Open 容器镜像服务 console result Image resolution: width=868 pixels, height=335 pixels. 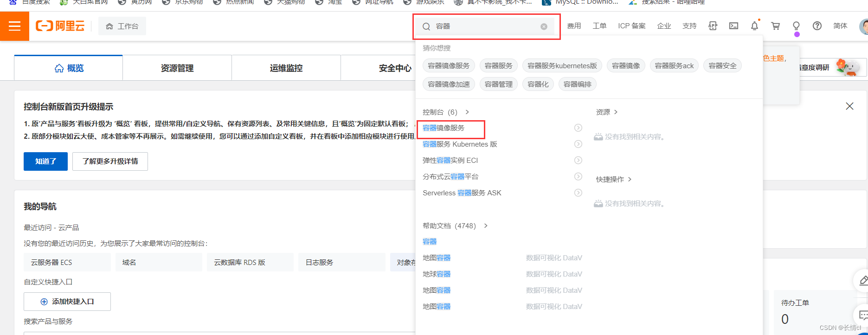click(444, 128)
